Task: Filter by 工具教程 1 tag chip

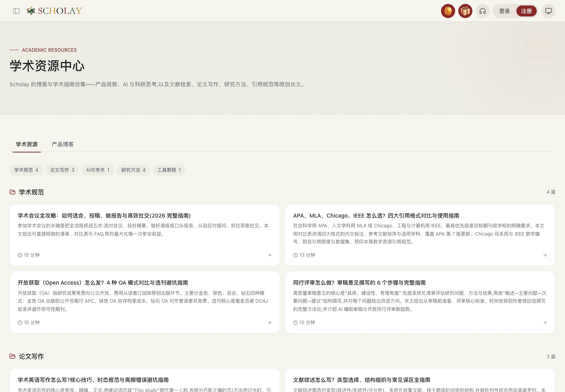Action: click(169, 170)
